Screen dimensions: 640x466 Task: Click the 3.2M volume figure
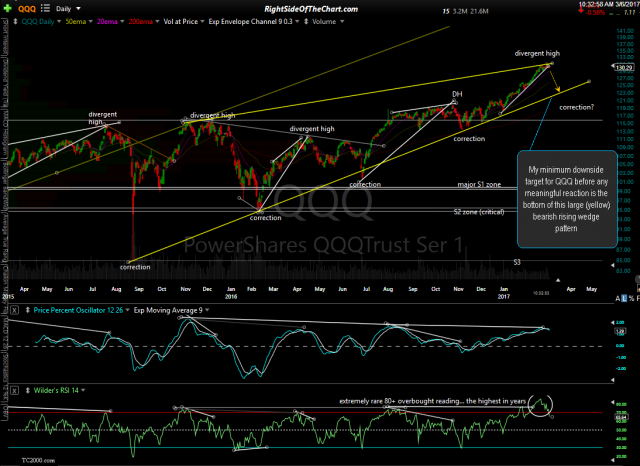tap(460, 11)
